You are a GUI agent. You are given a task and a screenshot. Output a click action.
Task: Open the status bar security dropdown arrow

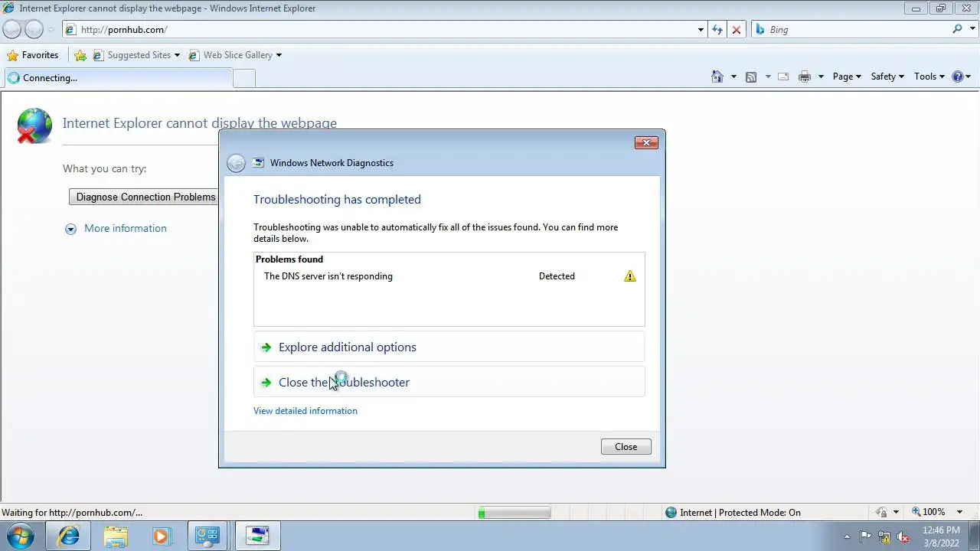[x=897, y=513]
